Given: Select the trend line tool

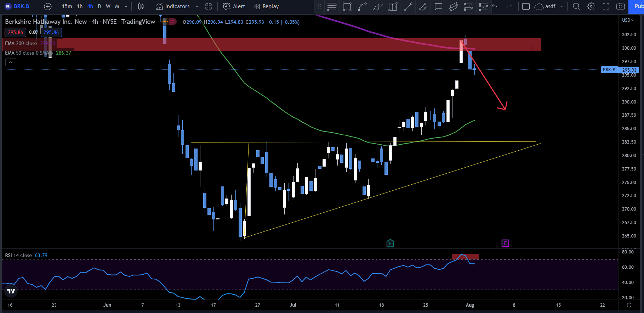Looking at the screenshot, I should (x=408, y=7).
